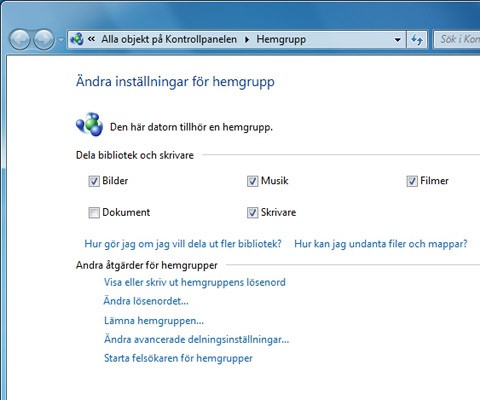Start 'Starta felsökaren för hemgrupper' troubleshooter
The width and height of the screenshot is (480, 400).
178,358
